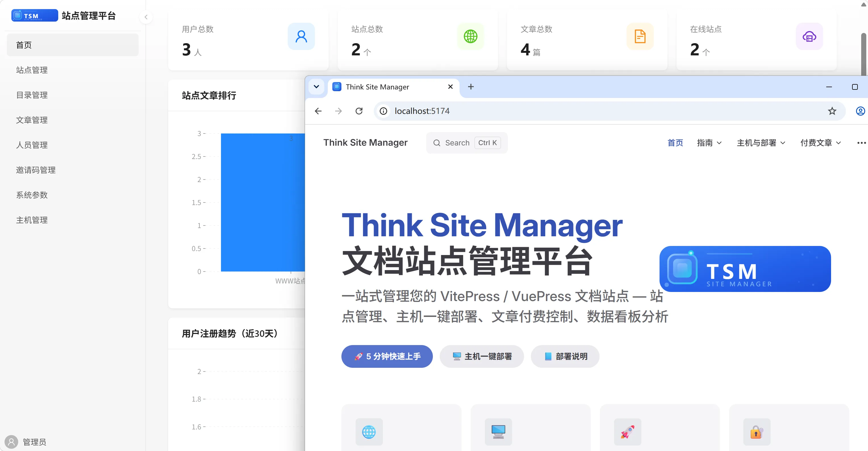Screen dimensions: 868x451
Task: Click the 主机一键部署 button
Action: pyautogui.click(x=481, y=356)
